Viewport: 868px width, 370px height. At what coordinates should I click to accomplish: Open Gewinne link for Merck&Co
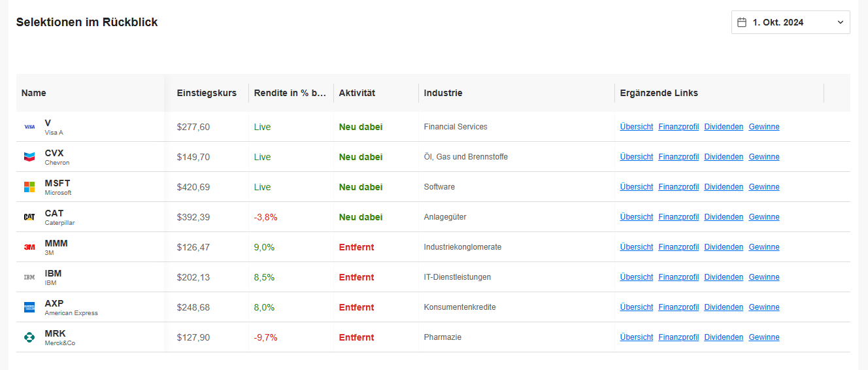[764, 337]
